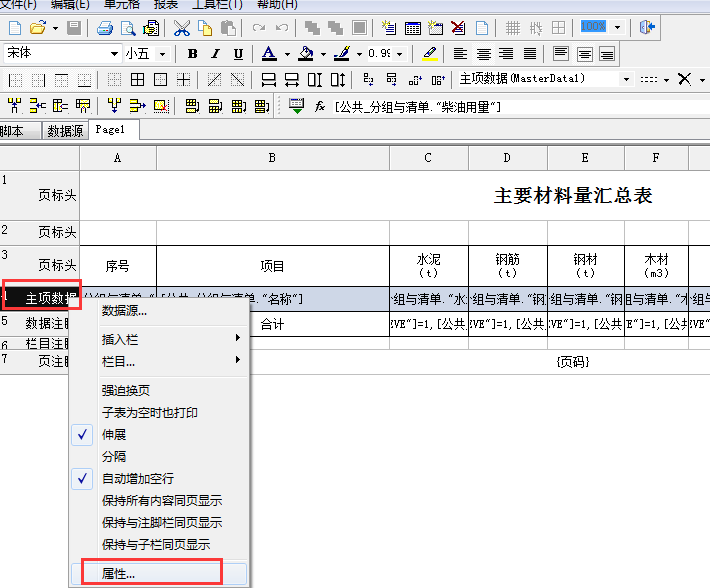
Task: Toggle Italic text formatting
Action: point(215,54)
